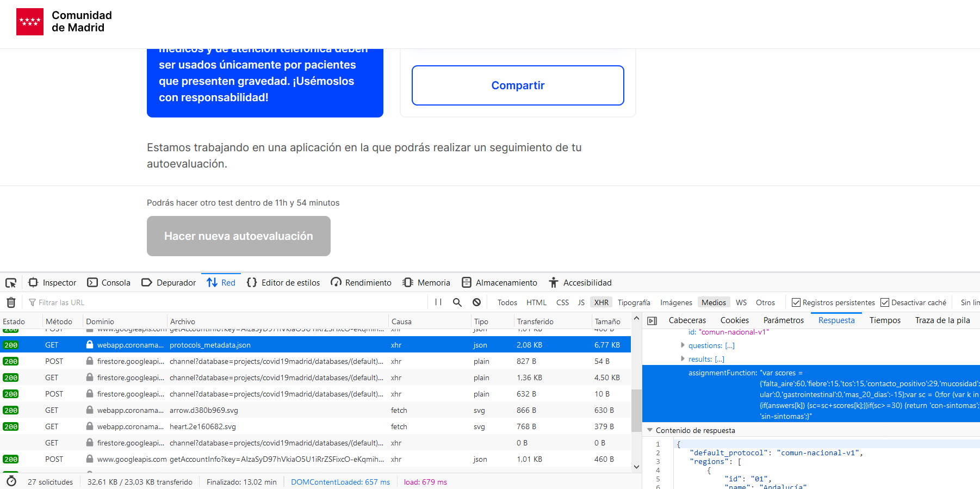Open the Accesibilidad panel

pyautogui.click(x=580, y=283)
